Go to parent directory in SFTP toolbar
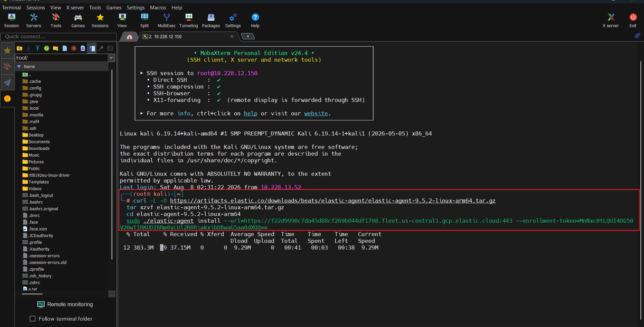 point(19,48)
